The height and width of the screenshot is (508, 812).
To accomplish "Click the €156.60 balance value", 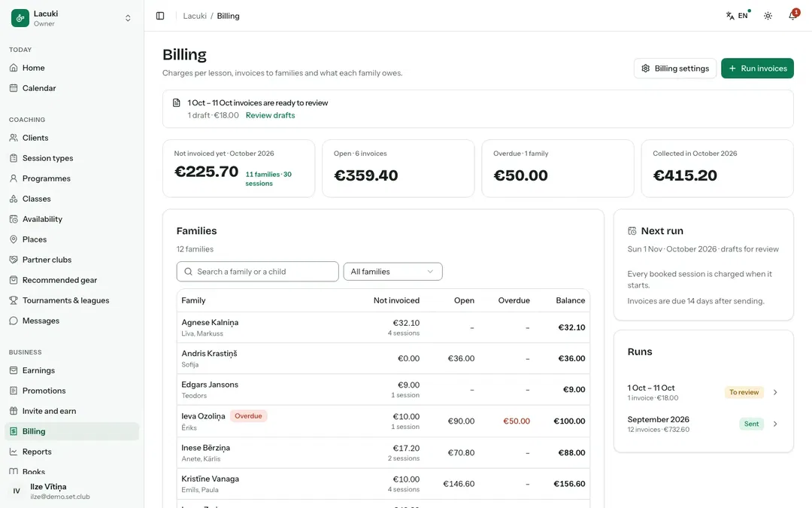I will click(569, 484).
